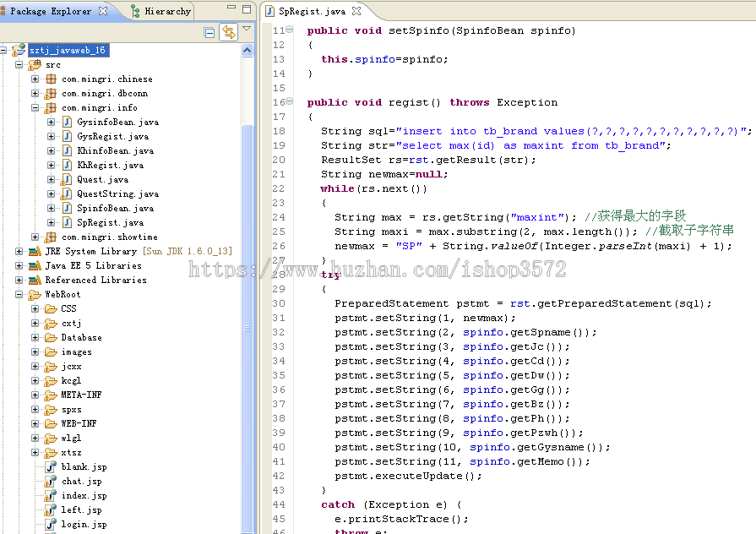This screenshot has width=756, height=534.
Task: Click the META-INF folder icon
Action: click(x=51, y=395)
